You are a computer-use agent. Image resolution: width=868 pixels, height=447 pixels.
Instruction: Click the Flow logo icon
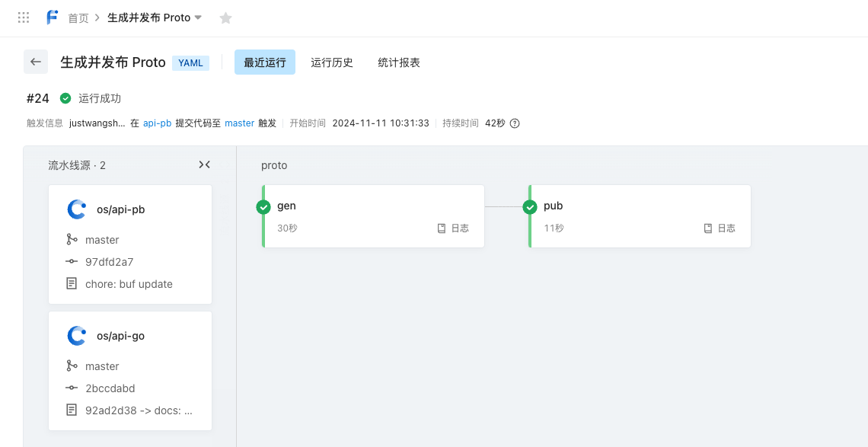coord(52,18)
